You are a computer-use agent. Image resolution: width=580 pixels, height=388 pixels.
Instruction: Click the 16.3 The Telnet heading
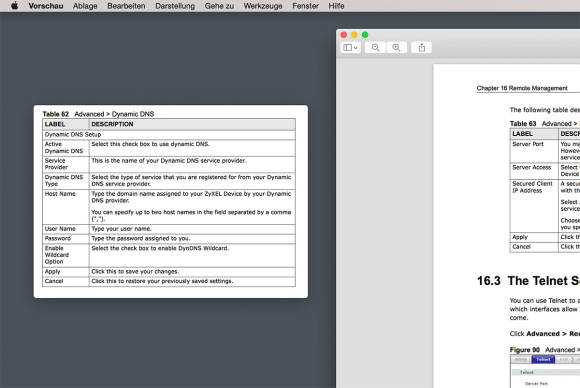click(528, 281)
